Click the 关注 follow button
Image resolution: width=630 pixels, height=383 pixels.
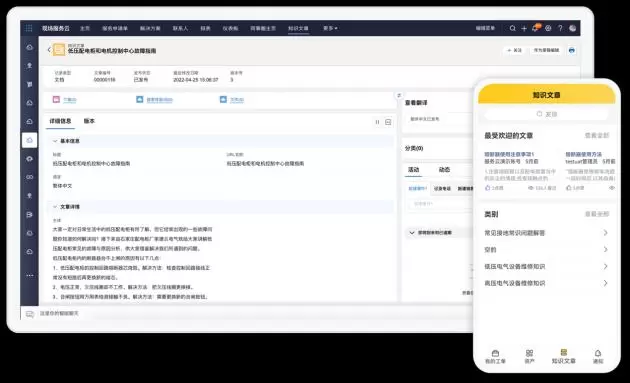(514, 50)
